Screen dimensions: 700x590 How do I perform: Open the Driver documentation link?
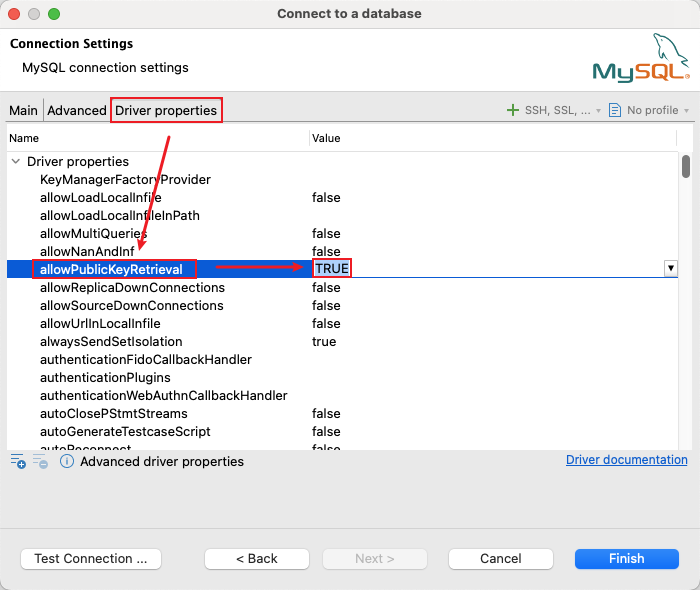(x=626, y=460)
